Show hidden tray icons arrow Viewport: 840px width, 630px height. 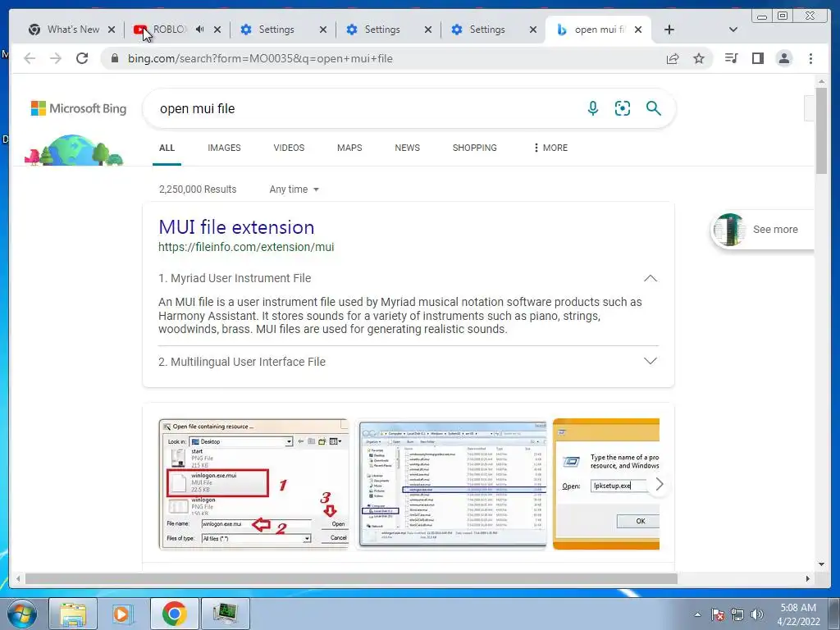click(x=697, y=614)
